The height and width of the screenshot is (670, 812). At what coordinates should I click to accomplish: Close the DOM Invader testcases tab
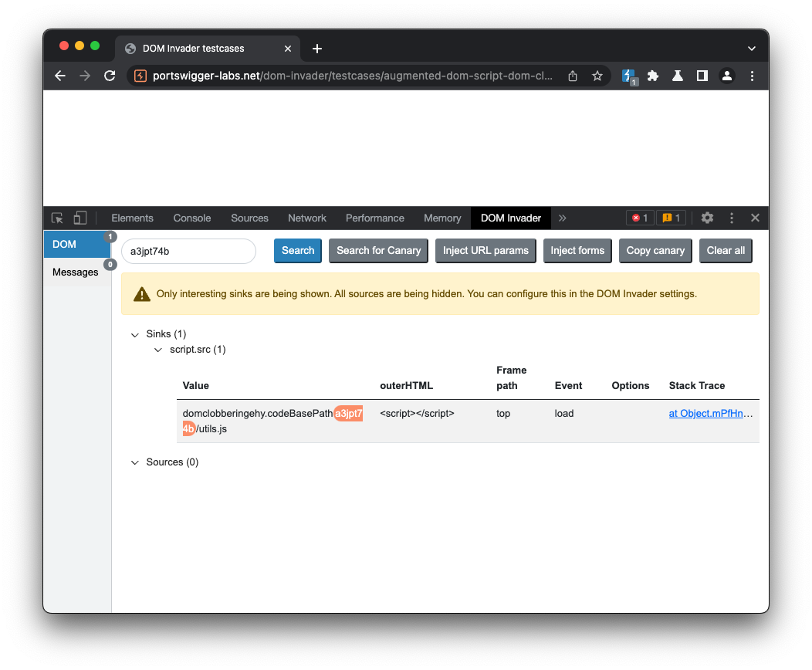point(288,49)
